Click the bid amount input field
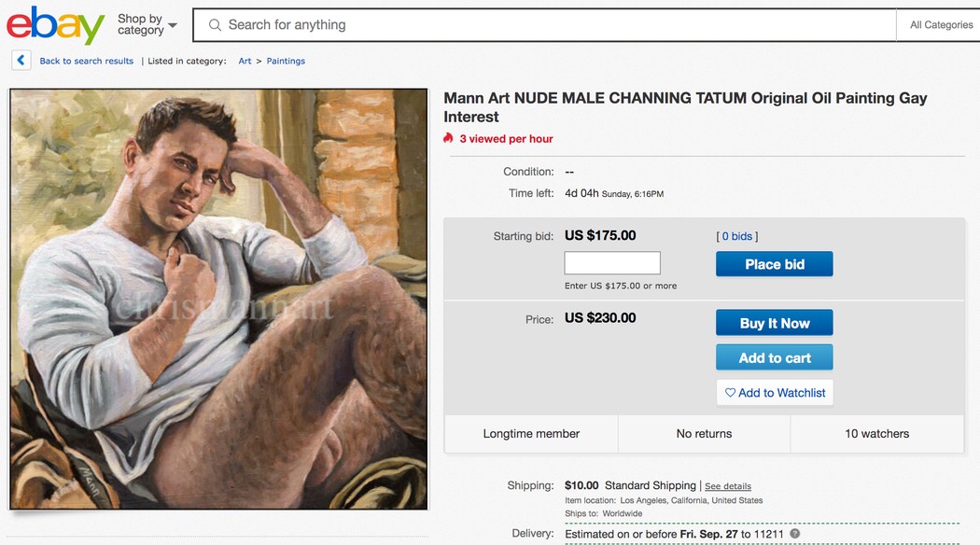Image resolution: width=980 pixels, height=545 pixels. (x=612, y=263)
